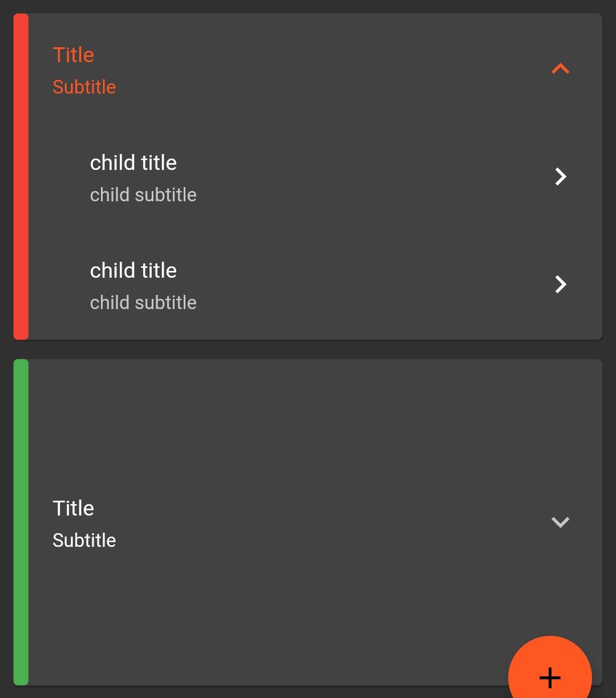Select the right arrow on first child item
Viewport: 616px width, 698px height.
tap(560, 177)
